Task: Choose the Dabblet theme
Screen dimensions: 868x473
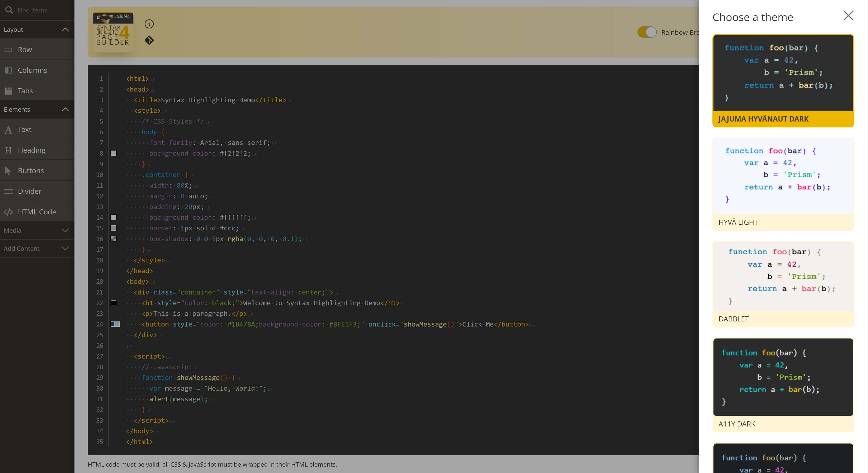Action: click(783, 284)
